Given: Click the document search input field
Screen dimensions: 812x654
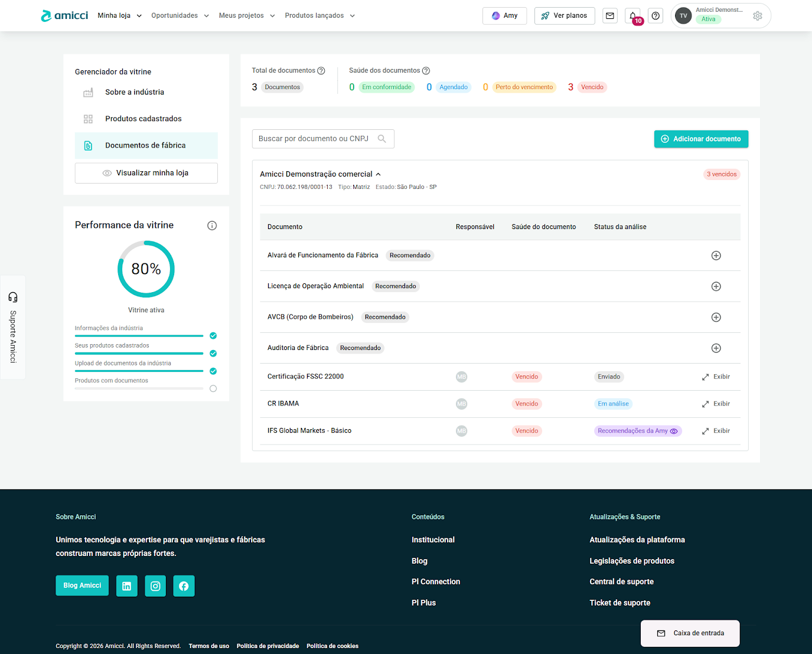Looking at the screenshot, I should [316, 139].
